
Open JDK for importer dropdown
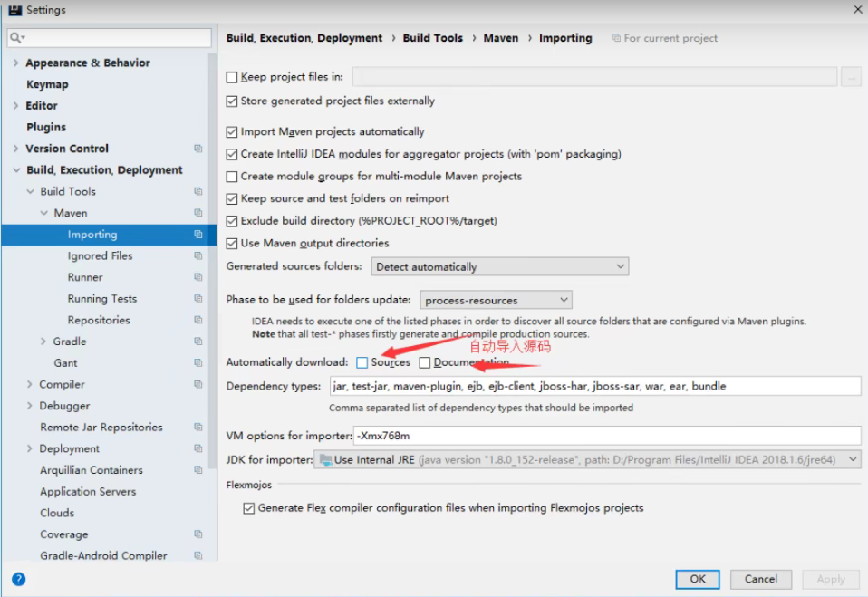(x=587, y=460)
